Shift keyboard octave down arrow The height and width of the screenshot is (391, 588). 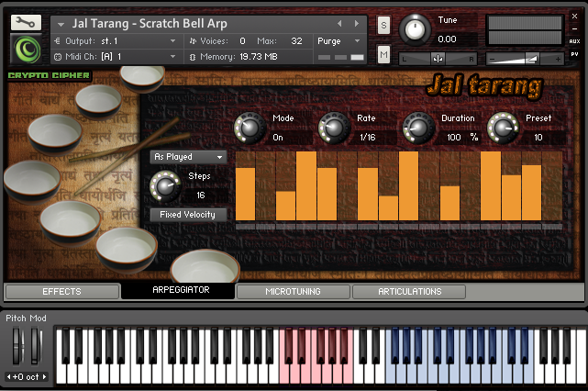click(x=8, y=376)
